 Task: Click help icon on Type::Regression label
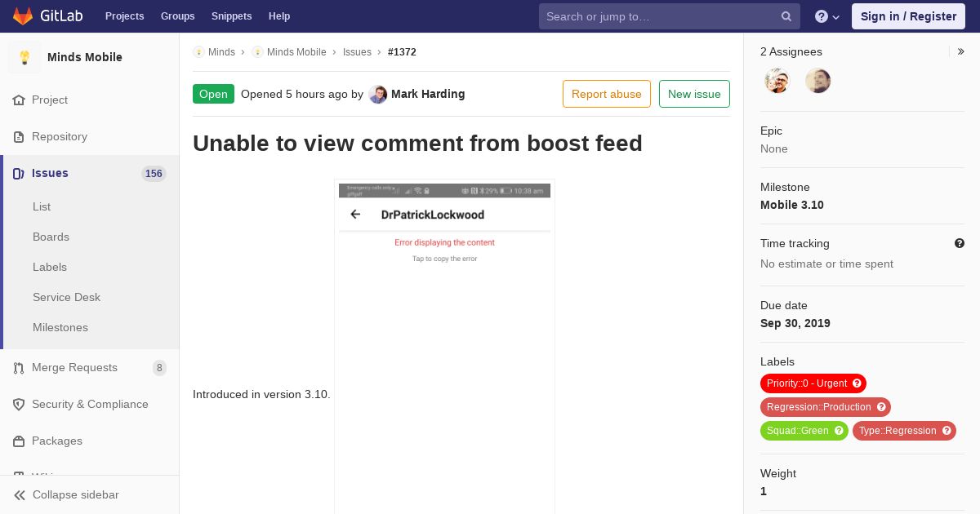point(947,431)
